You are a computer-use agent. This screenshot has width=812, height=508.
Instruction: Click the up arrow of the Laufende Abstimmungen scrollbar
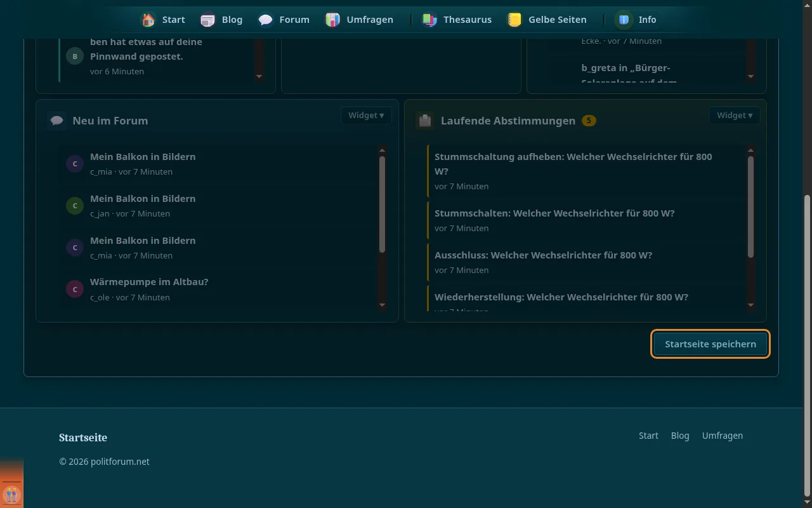click(x=750, y=150)
